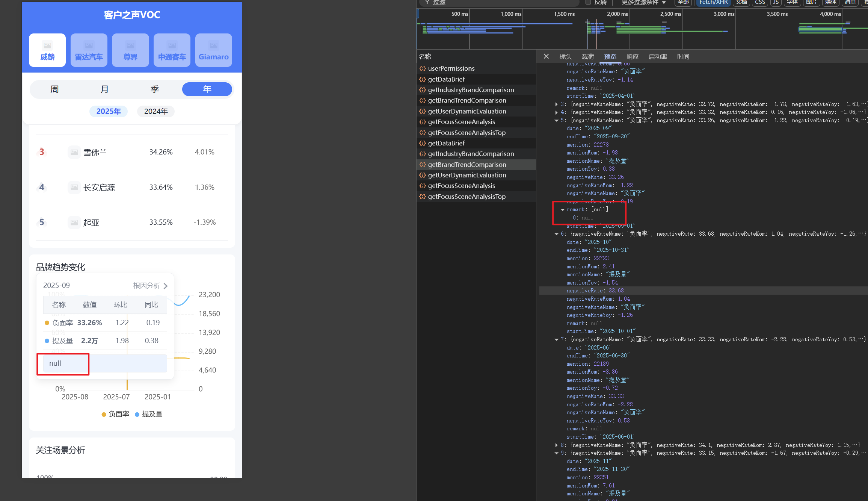
Task: Click icon of last getFocusSceneAnalysisTop request
Action: point(423,197)
